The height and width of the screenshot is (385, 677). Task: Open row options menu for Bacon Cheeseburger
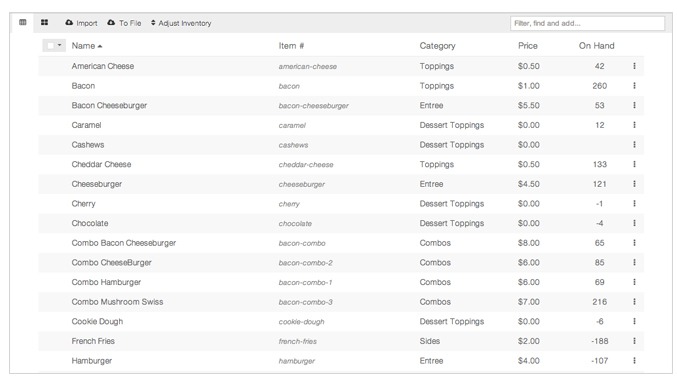coord(634,105)
